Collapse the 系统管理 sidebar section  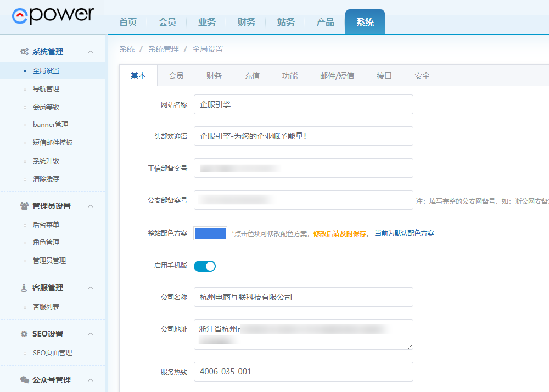point(91,52)
